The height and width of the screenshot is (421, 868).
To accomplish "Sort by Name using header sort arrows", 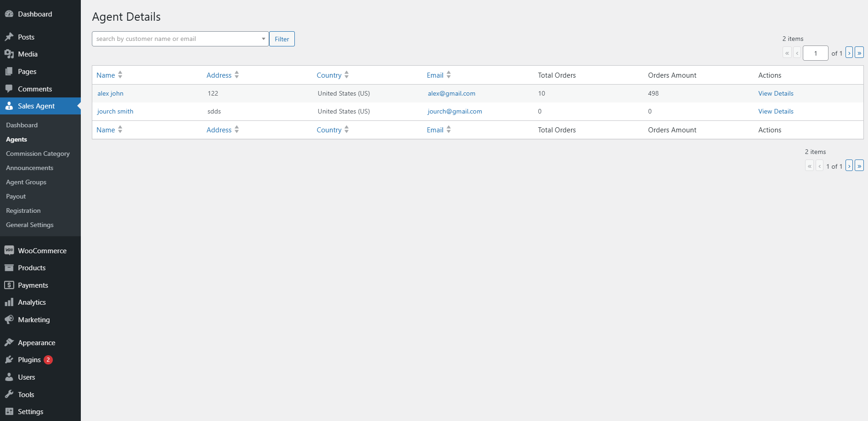I will 120,75.
